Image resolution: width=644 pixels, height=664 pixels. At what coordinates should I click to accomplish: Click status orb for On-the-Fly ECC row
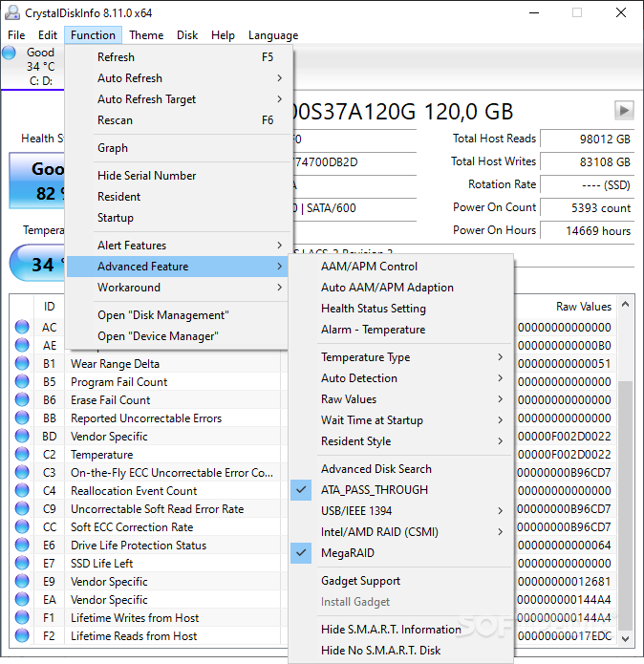click(22, 472)
